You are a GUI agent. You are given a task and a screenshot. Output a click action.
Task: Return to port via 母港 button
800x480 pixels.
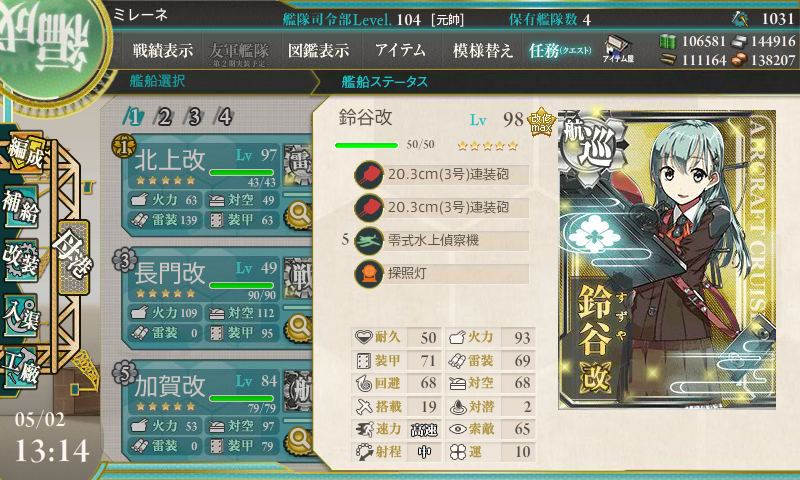[74, 258]
